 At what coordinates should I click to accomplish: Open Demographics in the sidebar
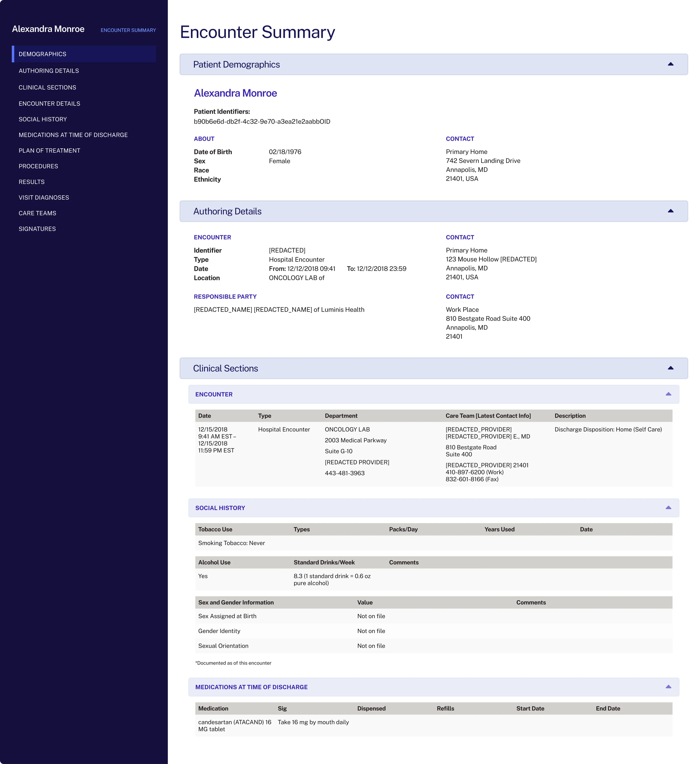pyautogui.click(x=42, y=54)
